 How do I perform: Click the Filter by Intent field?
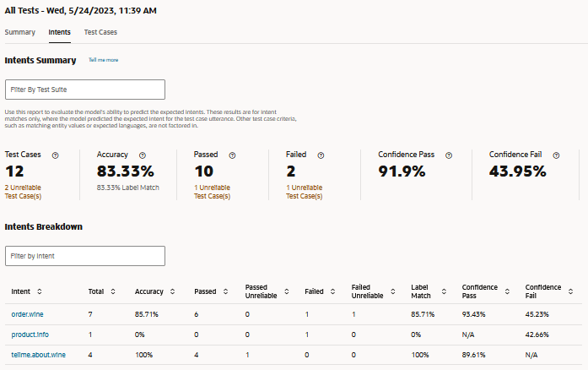pyautogui.click(x=84, y=256)
